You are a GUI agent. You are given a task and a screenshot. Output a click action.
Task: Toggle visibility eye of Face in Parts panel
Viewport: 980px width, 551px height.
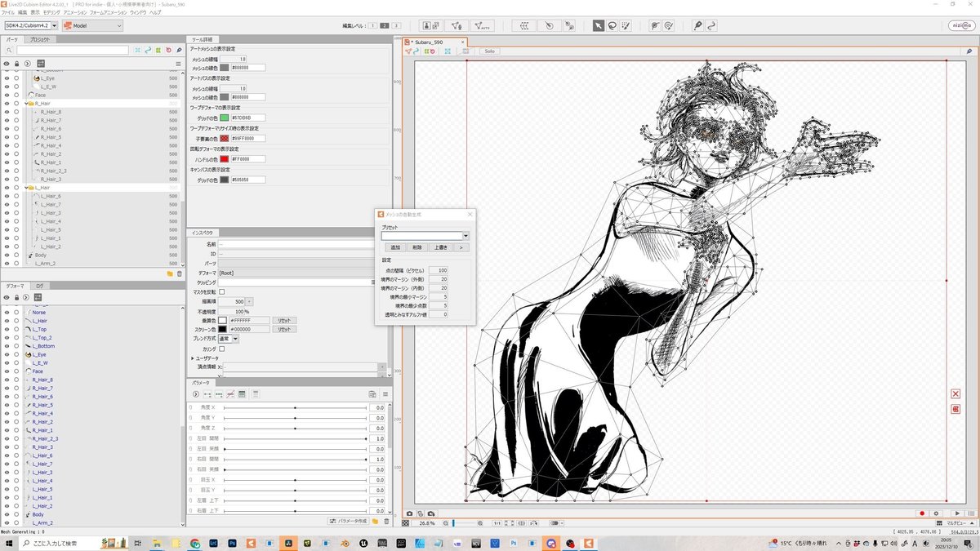[7, 95]
